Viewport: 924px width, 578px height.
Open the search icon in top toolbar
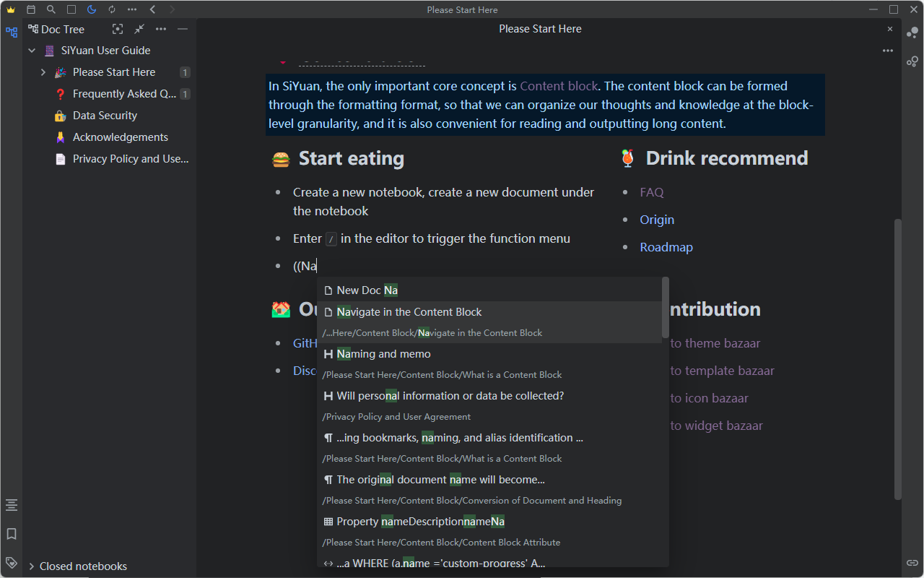[51, 9]
